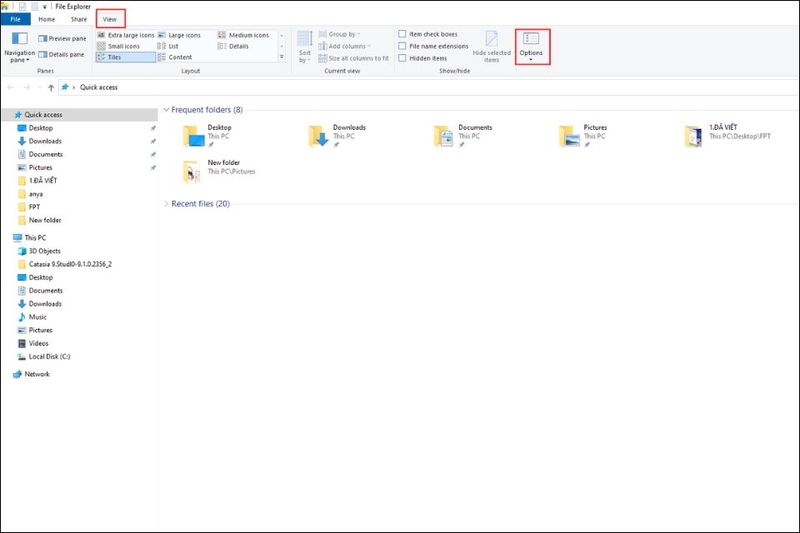Screen dimensions: 800x533
Task: Select Small icons layout
Action: pos(118,46)
